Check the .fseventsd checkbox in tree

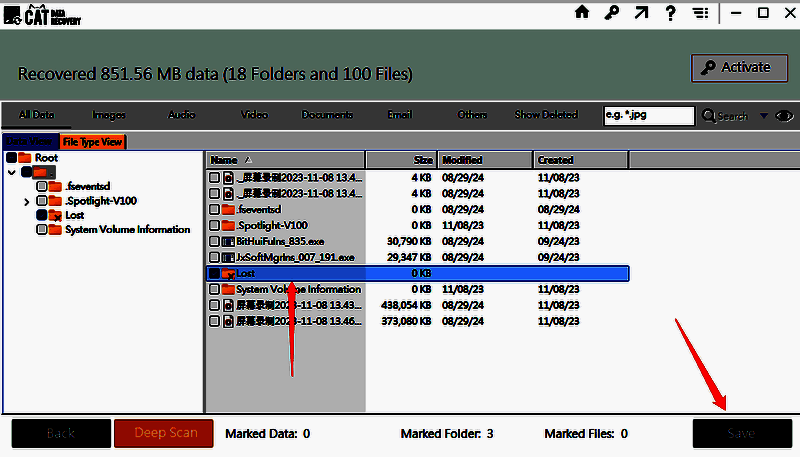click(42, 187)
